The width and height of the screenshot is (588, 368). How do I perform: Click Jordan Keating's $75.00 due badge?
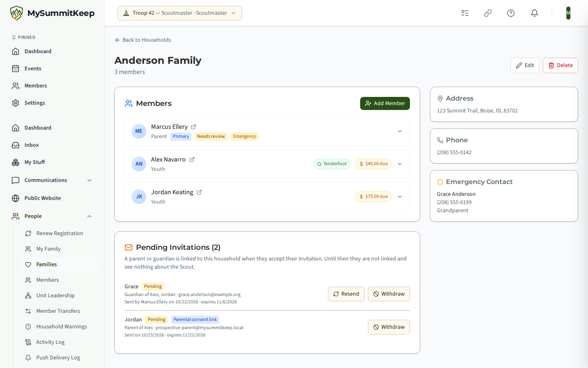(373, 197)
